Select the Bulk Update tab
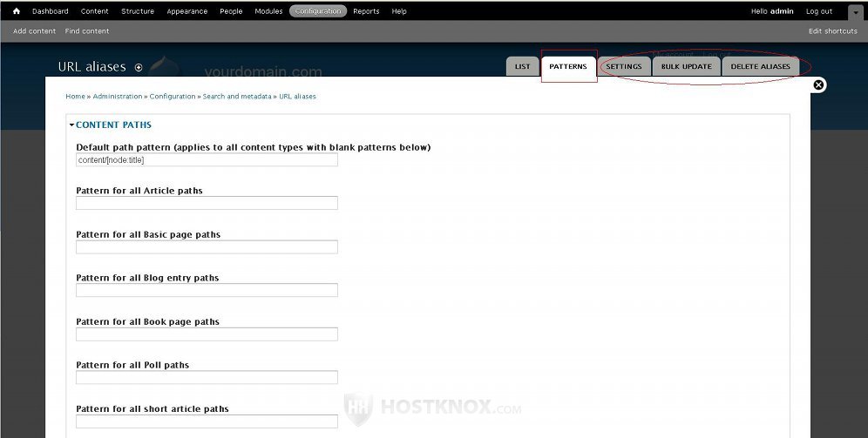The height and width of the screenshot is (438, 868). pos(686,67)
